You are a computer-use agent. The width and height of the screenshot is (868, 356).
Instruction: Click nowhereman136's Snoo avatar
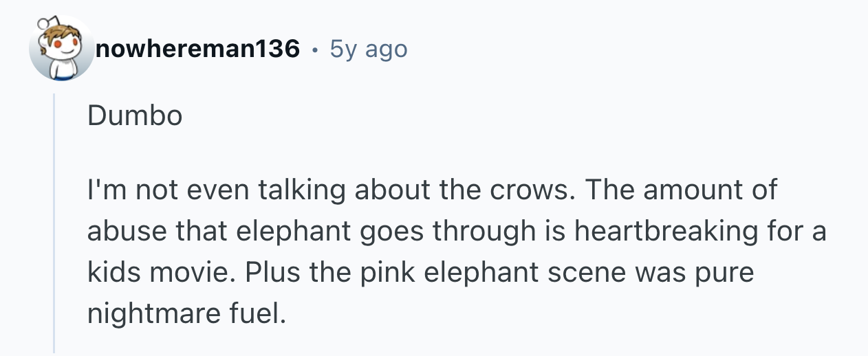(61, 49)
